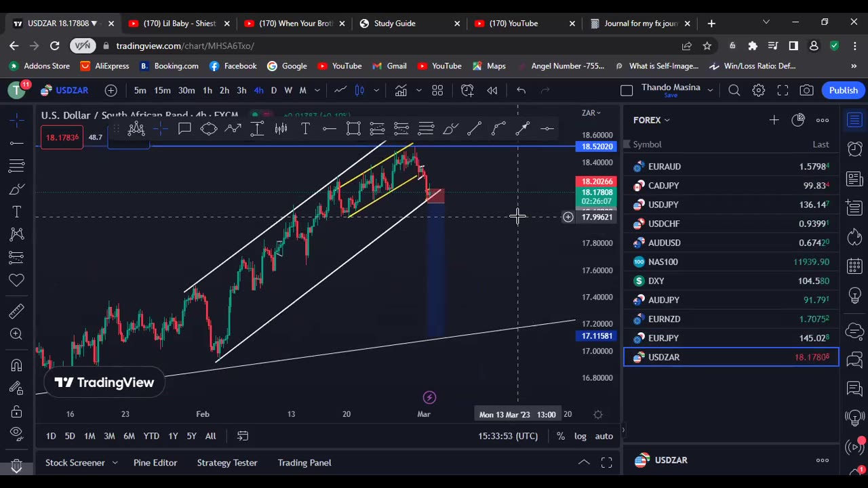Image resolution: width=868 pixels, height=488 pixels.
Task: Click the zoom in magnifier tool
Action: coord(17,334)
